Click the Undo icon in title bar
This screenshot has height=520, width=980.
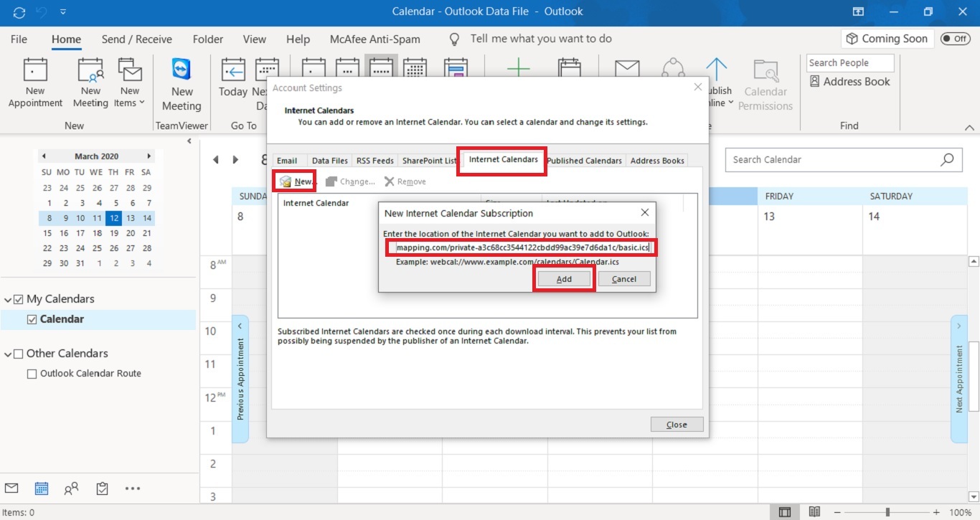42,12
